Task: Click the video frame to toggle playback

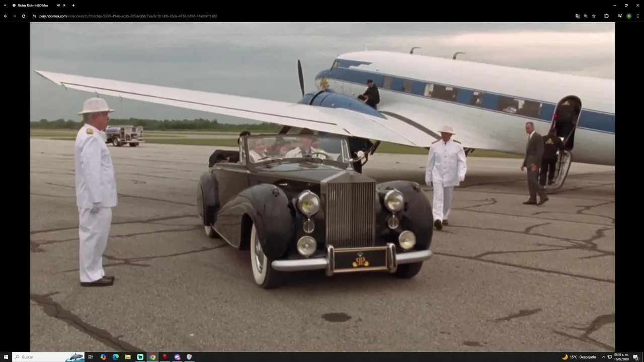Action: click(x=322, y=187)
